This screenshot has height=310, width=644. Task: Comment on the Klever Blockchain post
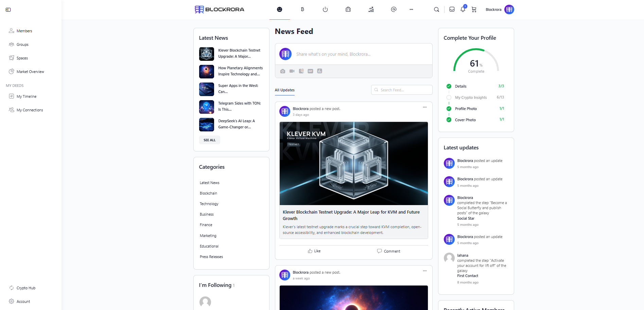[388, 251]
